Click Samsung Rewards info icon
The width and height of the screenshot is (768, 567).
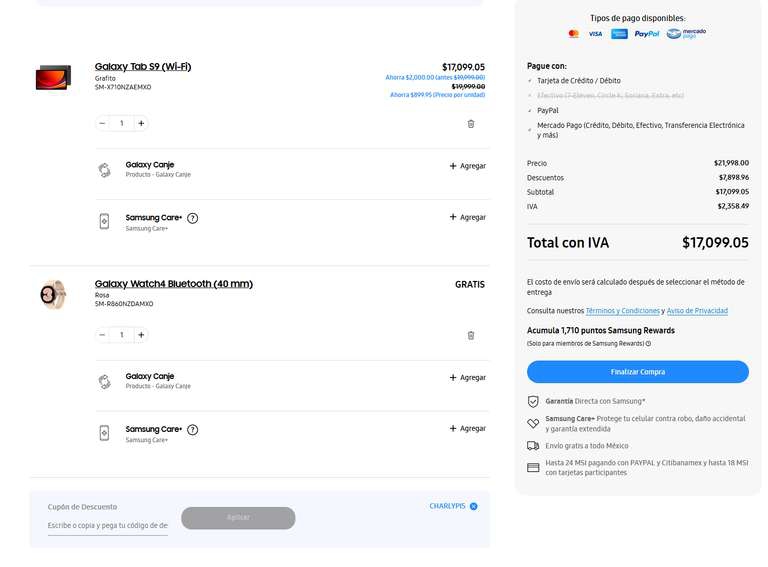[x=648, y=344]
